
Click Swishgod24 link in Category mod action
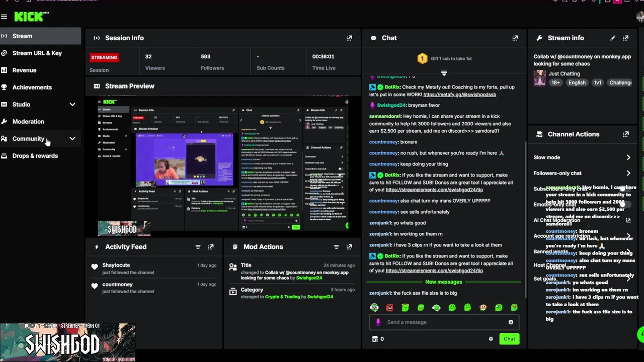coord(320,297)
